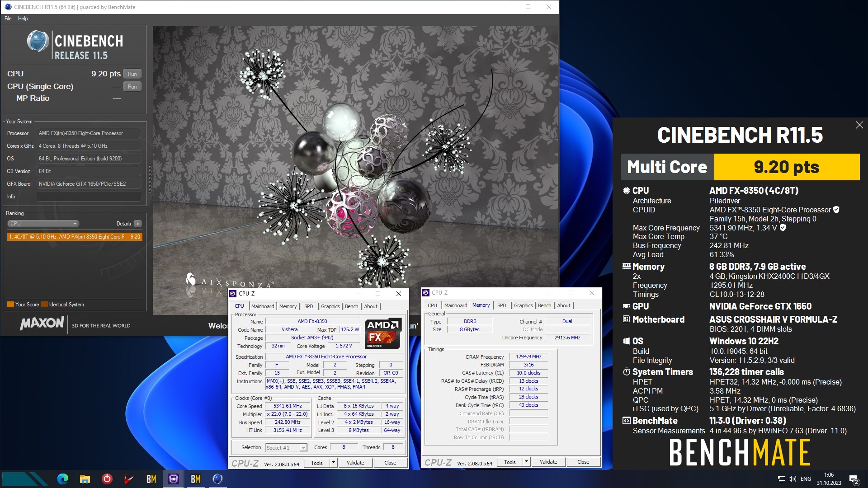Click the verified shield beside Max Core Frequency
Screen dimensions: 868x488
pos(783,228)
